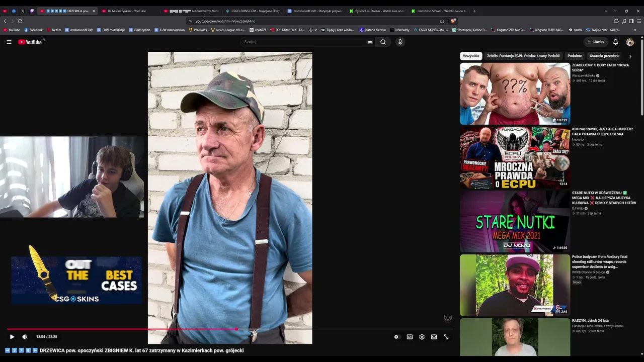Open the Historia alertow bookmark
The image size is (644, 362).
[x=373, y=30]
